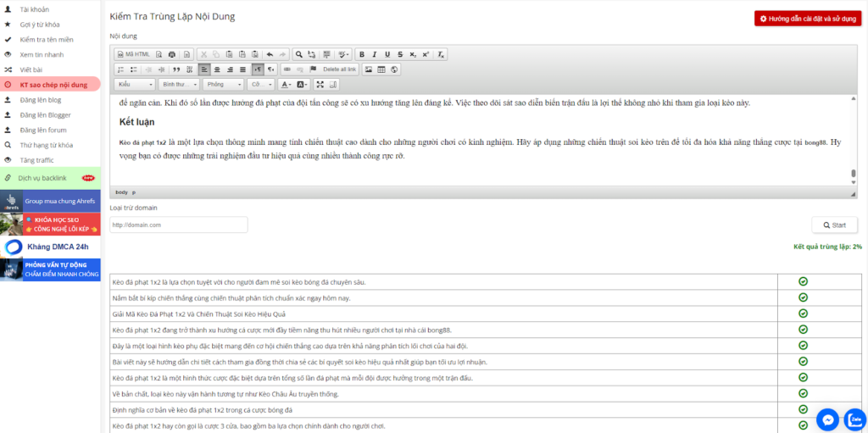Go to Kiểm tra tên miền menu item
This screenshot has height=433, width=868.
(46, 39)
